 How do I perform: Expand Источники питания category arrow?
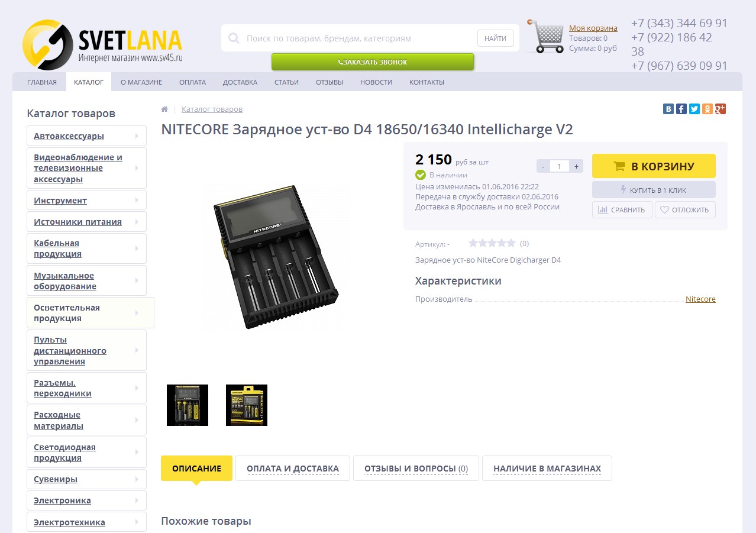pyautogui.click(x=137, y=222)
